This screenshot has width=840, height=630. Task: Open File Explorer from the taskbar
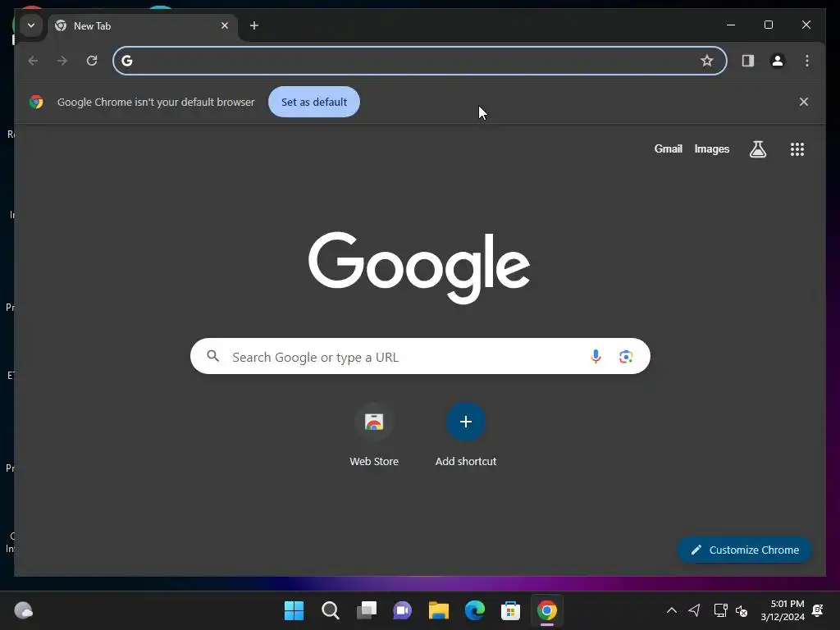[x=438, y=610]
